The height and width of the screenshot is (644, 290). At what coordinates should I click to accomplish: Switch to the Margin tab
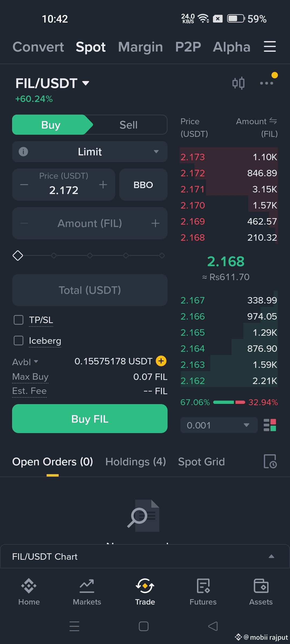(x=140, y=47)
